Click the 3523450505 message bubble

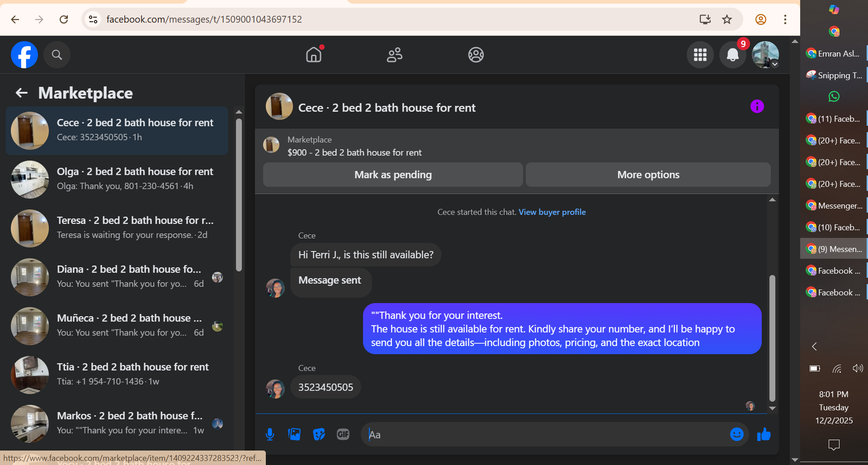pos(325,387)
